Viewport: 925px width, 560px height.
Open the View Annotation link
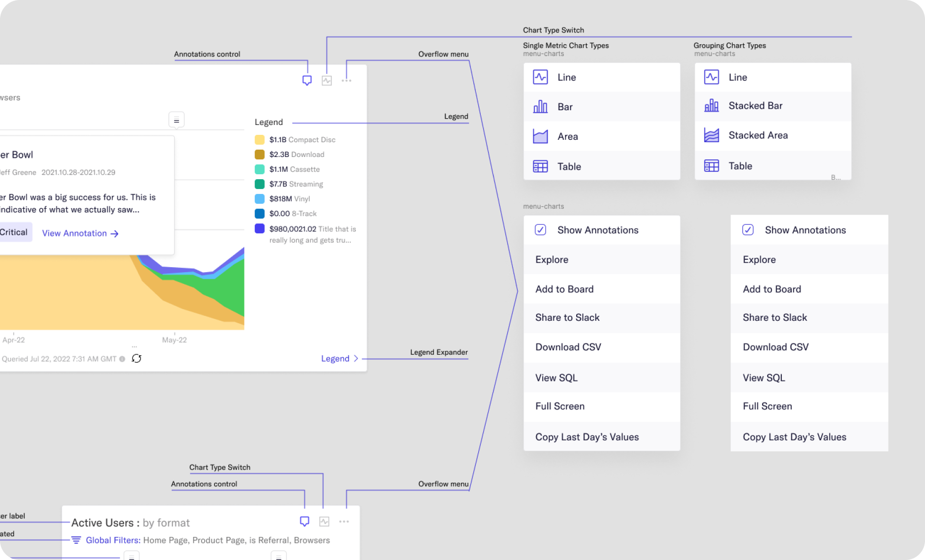click(80, 233)
